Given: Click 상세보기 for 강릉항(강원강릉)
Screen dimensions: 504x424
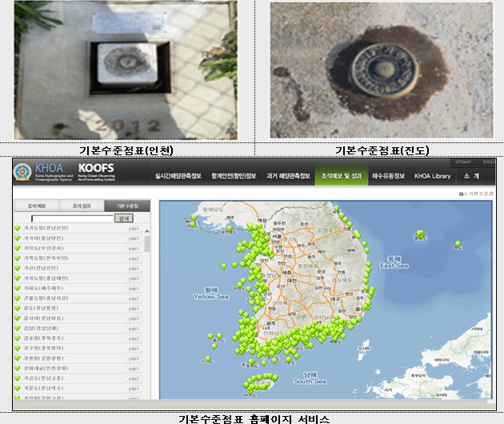Looking at the screenshot, I should coord(134,358).
